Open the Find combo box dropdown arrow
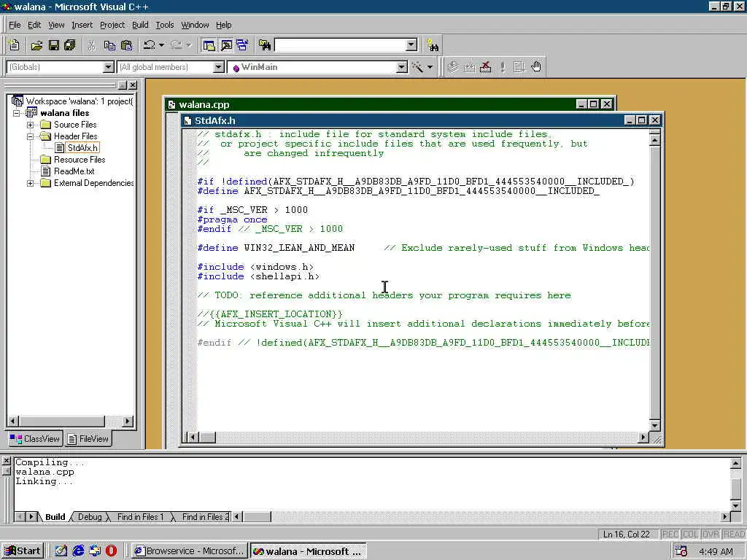Viewport: 747px width, 560px height. click(411, 45)
